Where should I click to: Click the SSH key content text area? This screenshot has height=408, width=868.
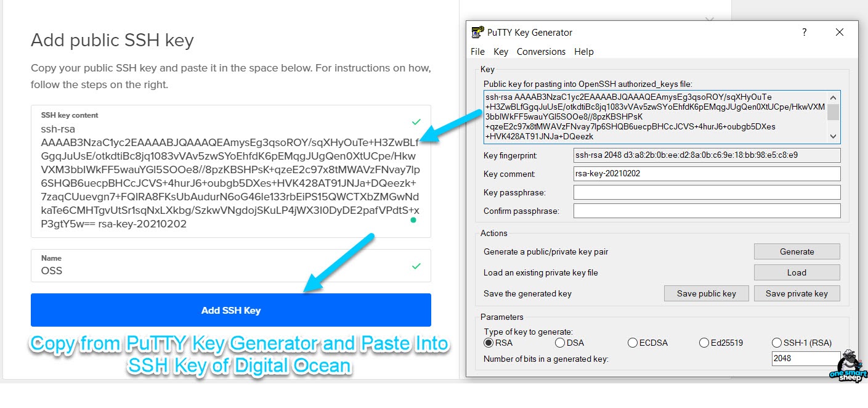(231, 171)
